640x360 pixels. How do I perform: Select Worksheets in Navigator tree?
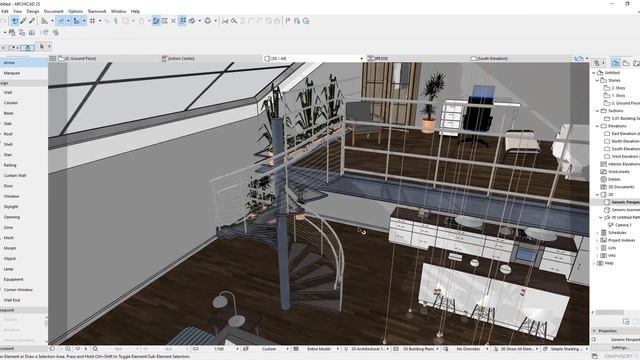click(x=620, y=172)
